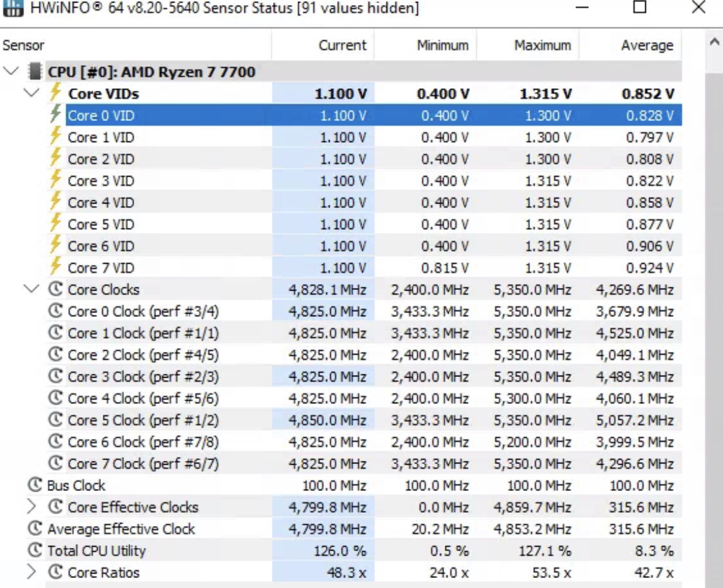Image resolution: width=723 pixels, height=588 pixels.
Task: Click the scrollbar up arrow
Action: pos(714,43)
